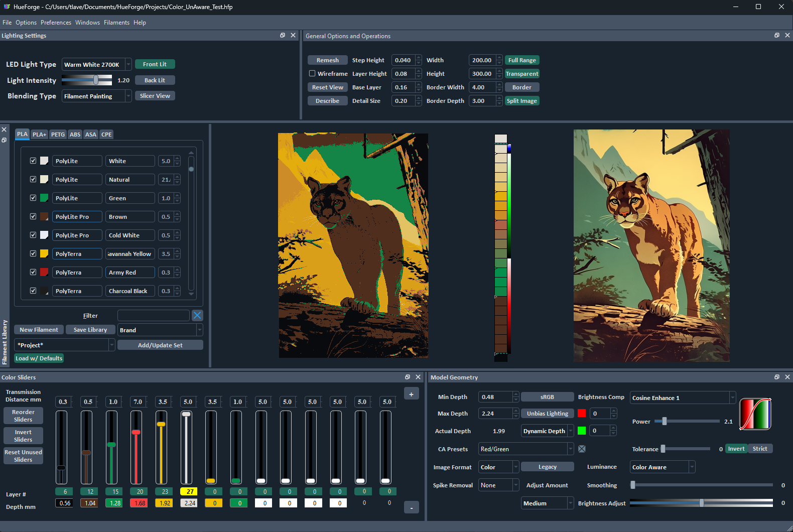Toggle the Full Range button
This screenshot has height=532, width=793.
(x=522, y=60)
